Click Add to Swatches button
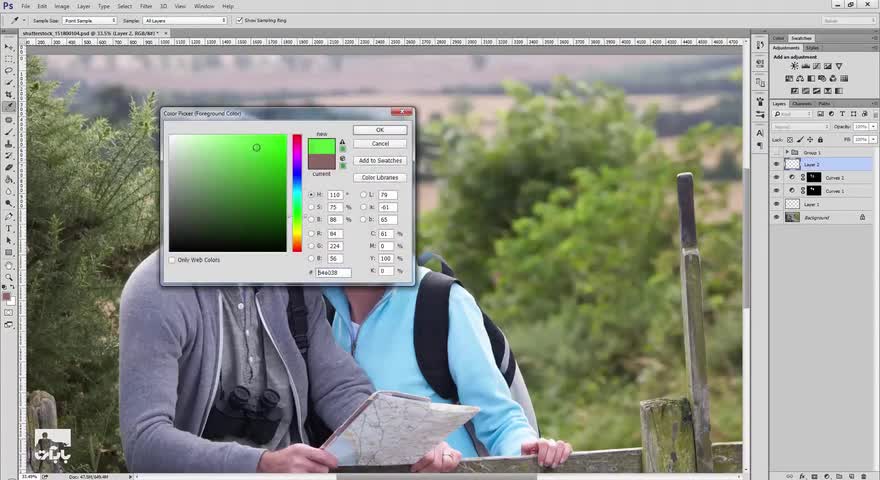The height and width of the screenshot is (480, 880). point(380,161)
